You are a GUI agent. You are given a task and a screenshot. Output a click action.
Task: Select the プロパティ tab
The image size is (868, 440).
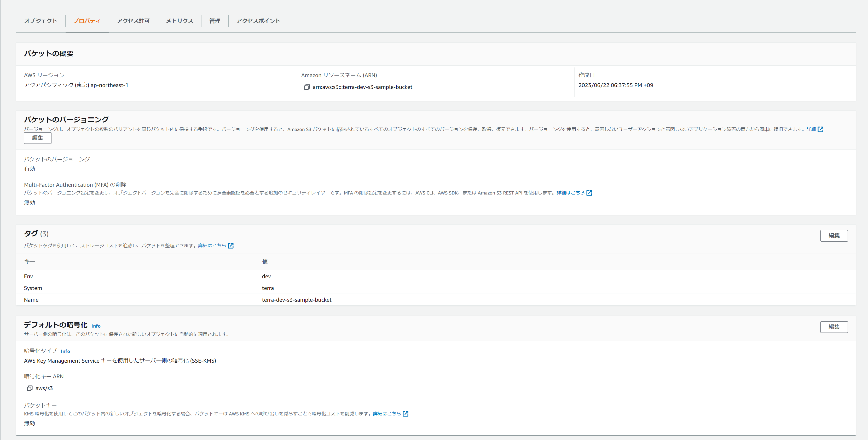86,21
